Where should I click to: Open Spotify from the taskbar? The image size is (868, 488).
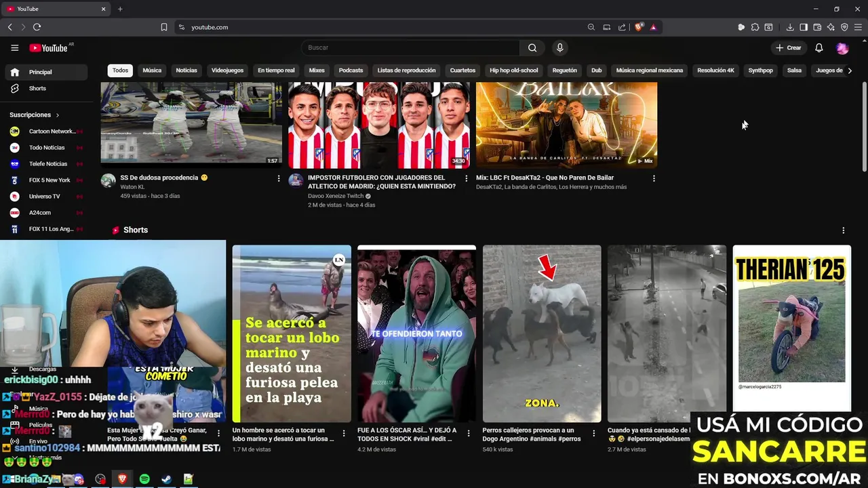click(x=144, y=479)
